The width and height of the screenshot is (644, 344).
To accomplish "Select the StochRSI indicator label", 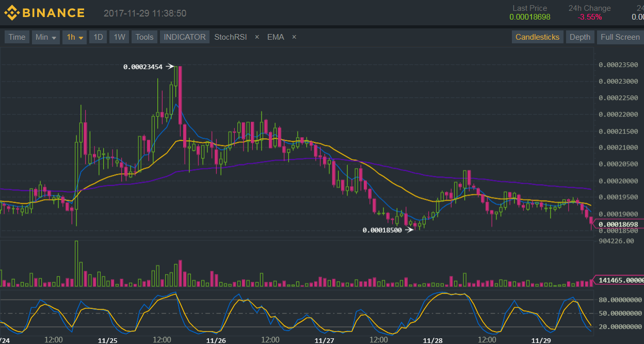I will click(231, 37).
